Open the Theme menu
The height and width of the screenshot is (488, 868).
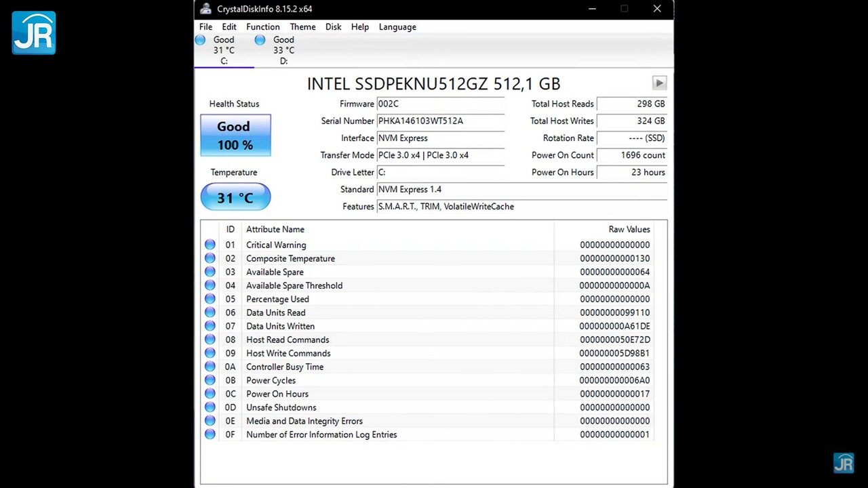tap(302, 27)
